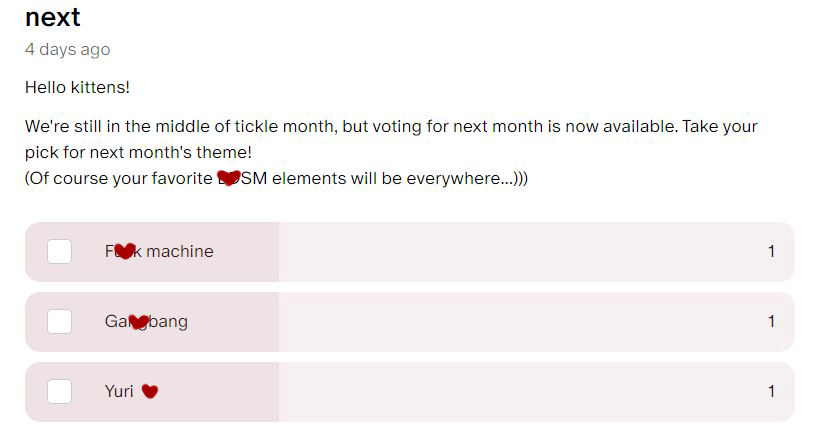Click the bang option label text
Viewport: 816px width, 436px height.
(146, 322)
